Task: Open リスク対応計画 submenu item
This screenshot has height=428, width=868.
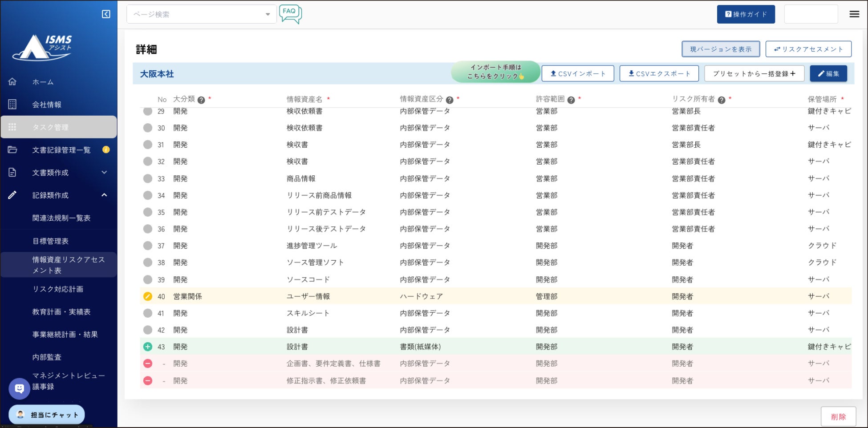Action: click(58, 289)
